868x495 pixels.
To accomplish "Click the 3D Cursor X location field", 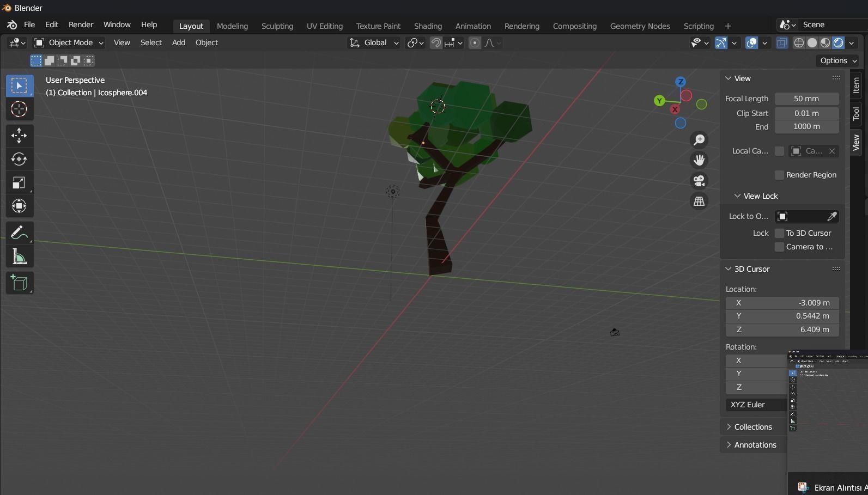I will (782, 303).
